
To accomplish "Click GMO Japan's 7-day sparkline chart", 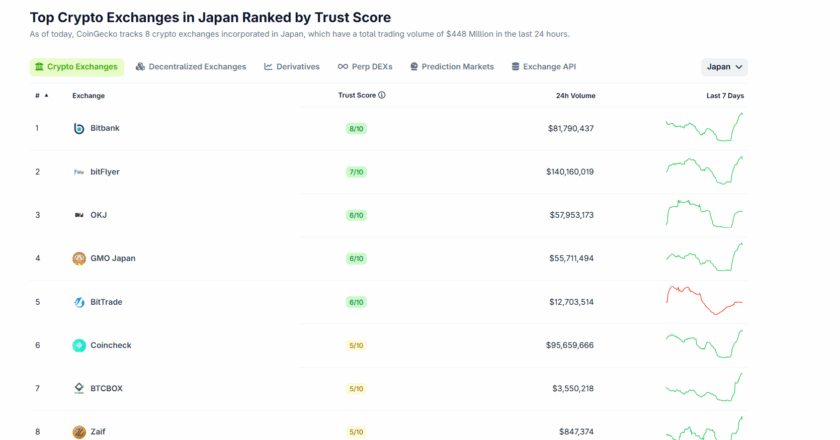I will click(704, 257).
